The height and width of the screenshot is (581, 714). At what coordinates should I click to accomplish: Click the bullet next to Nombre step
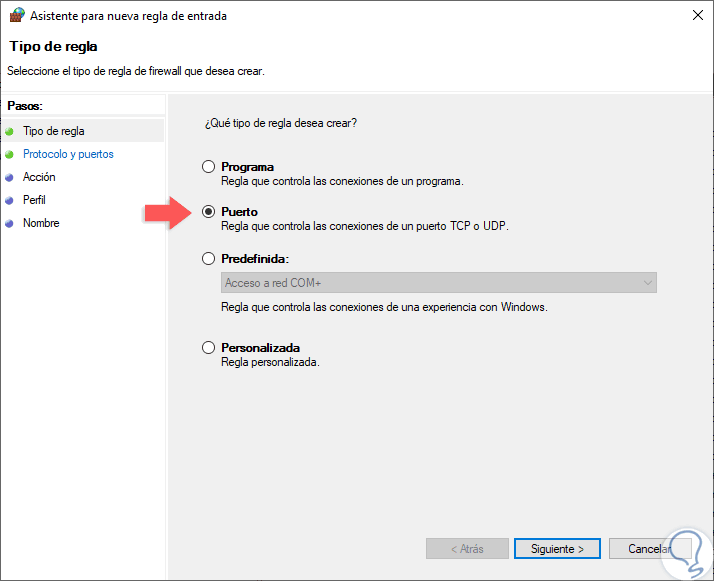[11, 223]
